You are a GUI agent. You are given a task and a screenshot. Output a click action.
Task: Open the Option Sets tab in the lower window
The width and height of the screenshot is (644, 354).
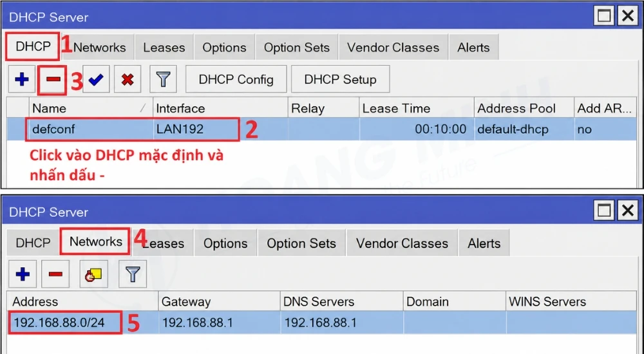[301, 243]
